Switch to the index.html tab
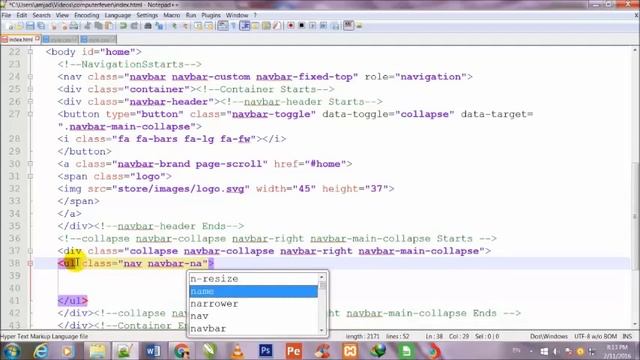 (x=20, y=39)
